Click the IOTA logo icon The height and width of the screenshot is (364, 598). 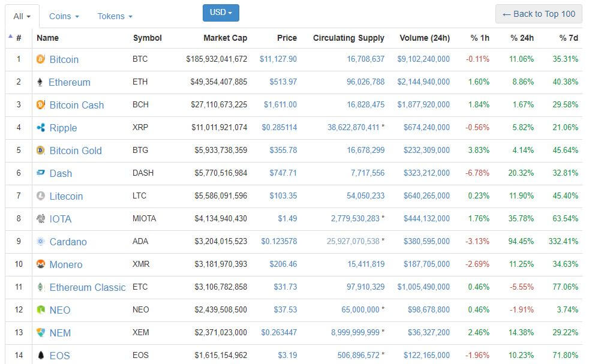coord(40,218)
